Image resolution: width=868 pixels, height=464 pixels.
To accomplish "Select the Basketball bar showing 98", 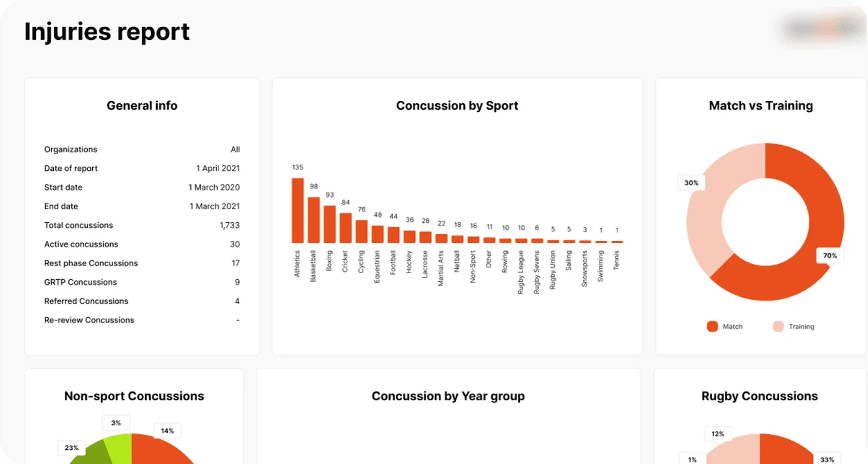I will [314, 220].
